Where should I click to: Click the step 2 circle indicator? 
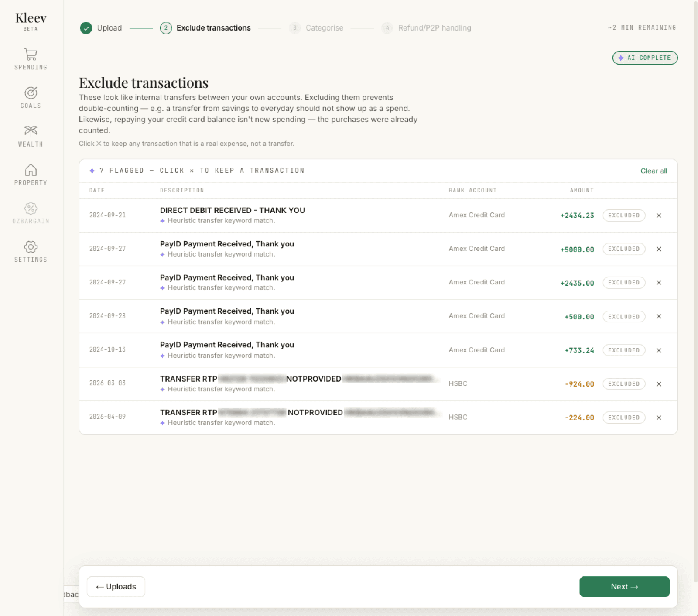[166, 28]
